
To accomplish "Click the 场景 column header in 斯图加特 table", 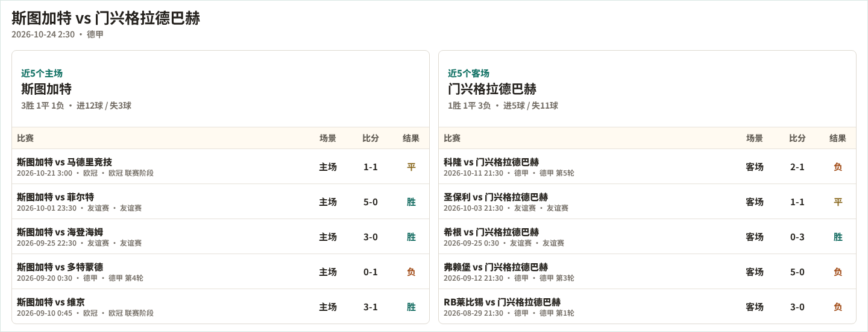I will [x=328, y=138].
